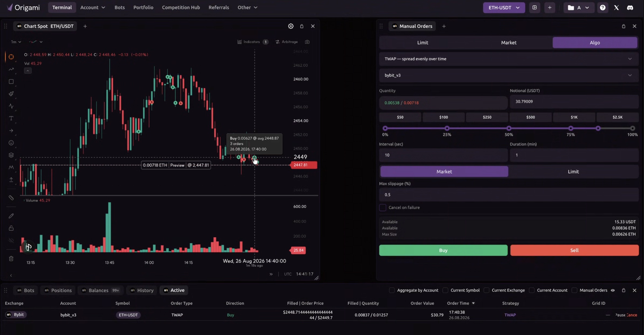Switch to the Market order tab
The height and width of the screenshot is (335, 644).
[509, 43]
